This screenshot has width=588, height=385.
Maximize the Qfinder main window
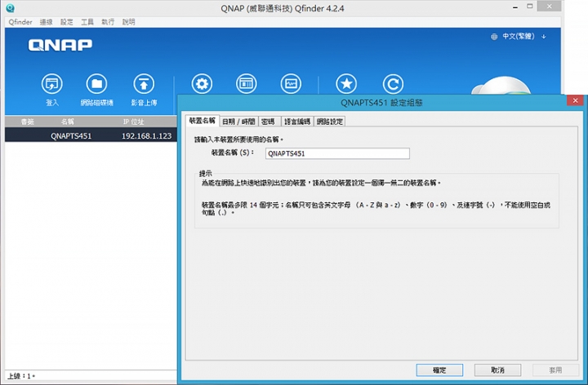tap(529, 7)
